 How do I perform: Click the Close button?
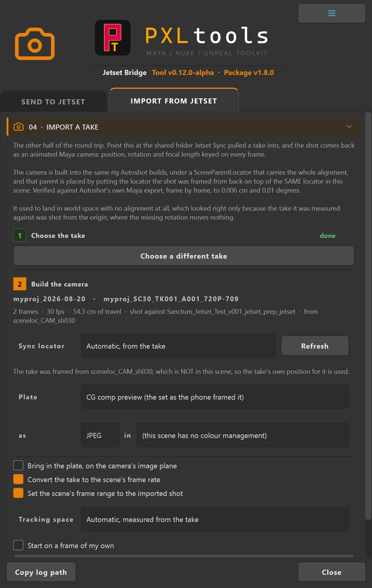tap(331, 572)
